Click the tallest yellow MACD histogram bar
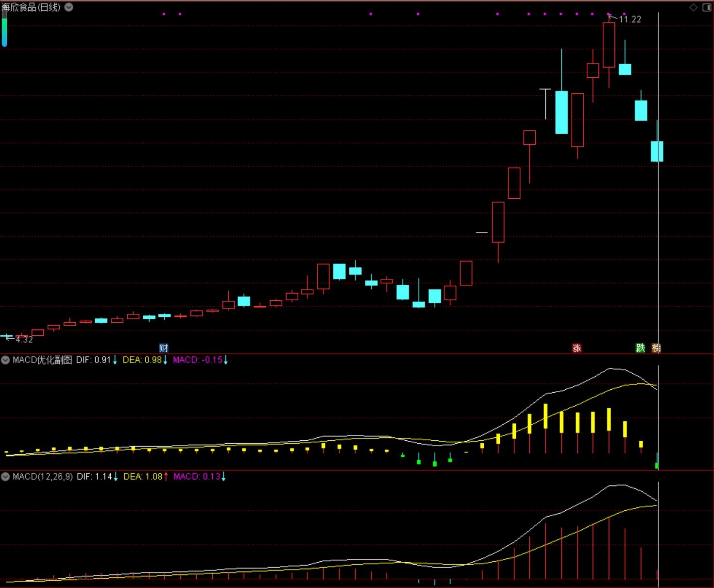The height and width of the screenshot is (588, 714). 545,416
